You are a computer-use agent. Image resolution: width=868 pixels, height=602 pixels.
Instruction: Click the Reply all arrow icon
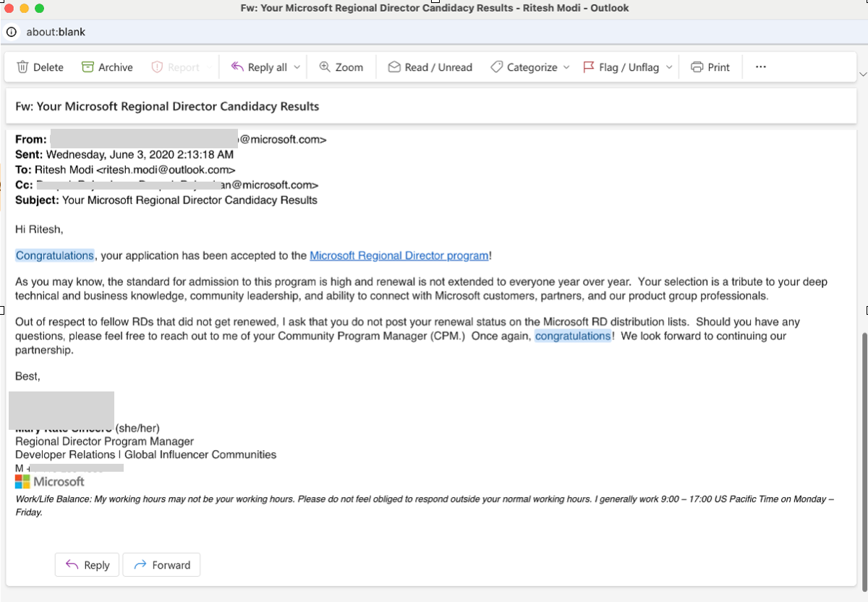pyautogui.click(x=237, y=67)
